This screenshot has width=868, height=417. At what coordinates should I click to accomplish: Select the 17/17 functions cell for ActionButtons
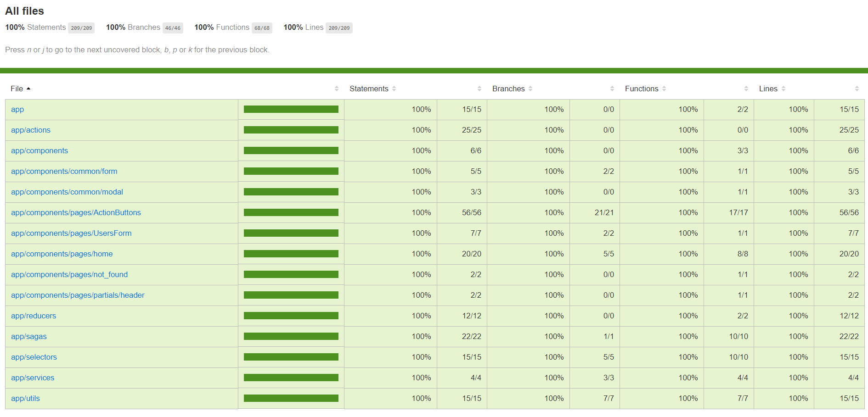pyautogui.click(x=729, y=213)
